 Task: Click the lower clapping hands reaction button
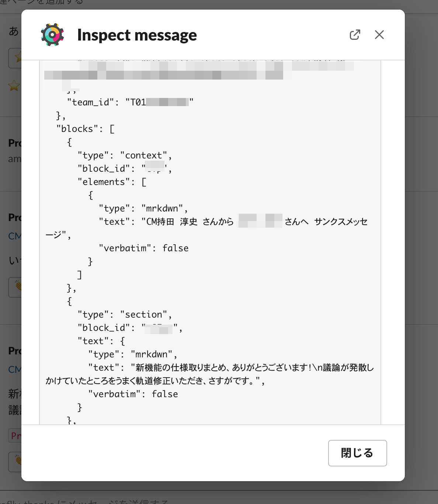coord(15,462)
